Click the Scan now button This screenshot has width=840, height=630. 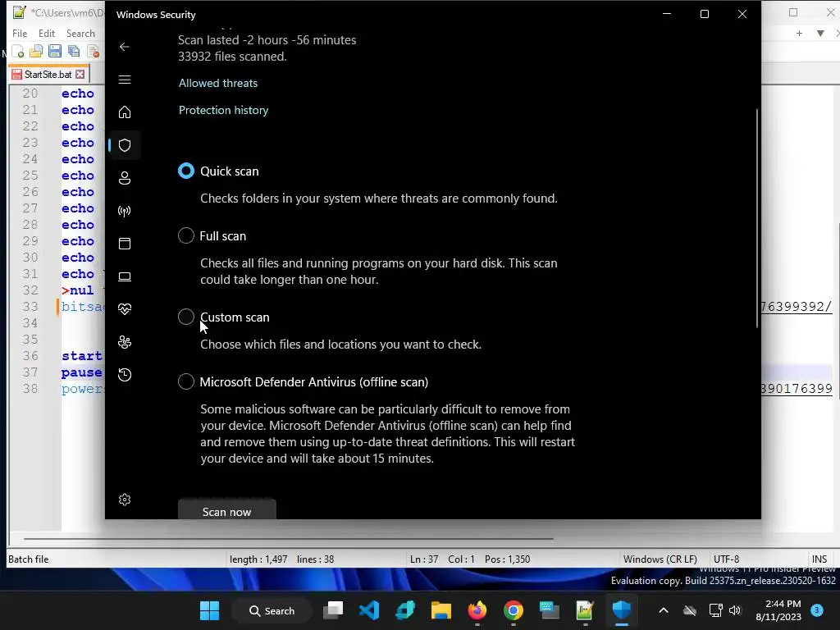[x=227, y=511]
